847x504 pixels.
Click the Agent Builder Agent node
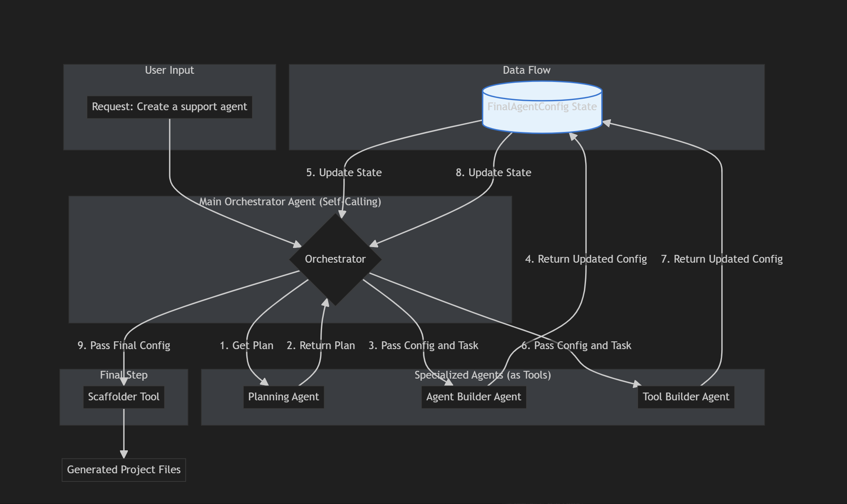click(473, 397)
